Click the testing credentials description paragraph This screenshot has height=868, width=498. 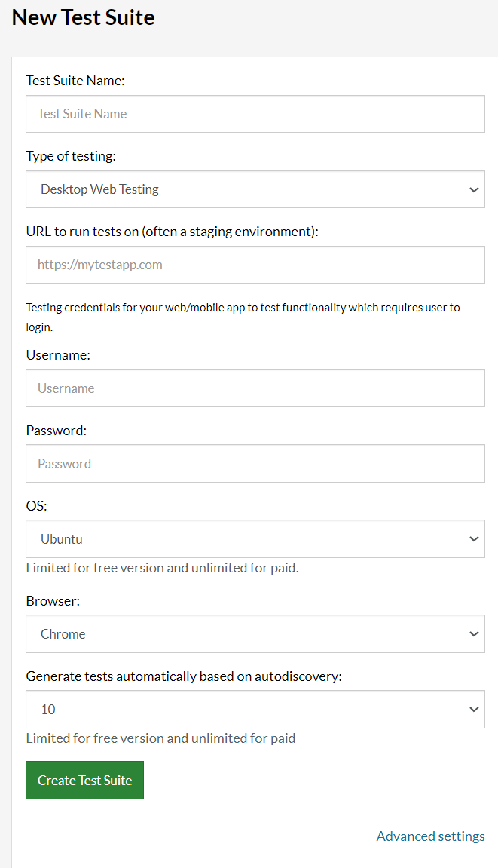pos(243,317)
